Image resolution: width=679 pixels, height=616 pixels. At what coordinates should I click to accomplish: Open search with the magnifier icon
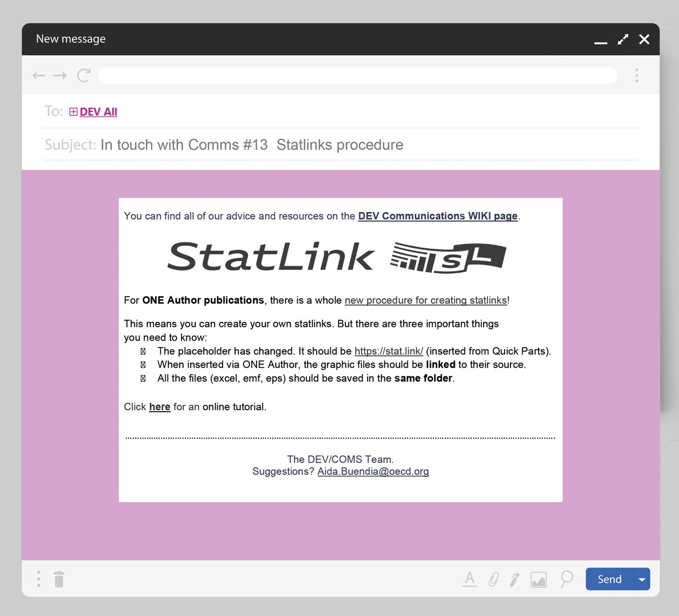pos(567,579)
